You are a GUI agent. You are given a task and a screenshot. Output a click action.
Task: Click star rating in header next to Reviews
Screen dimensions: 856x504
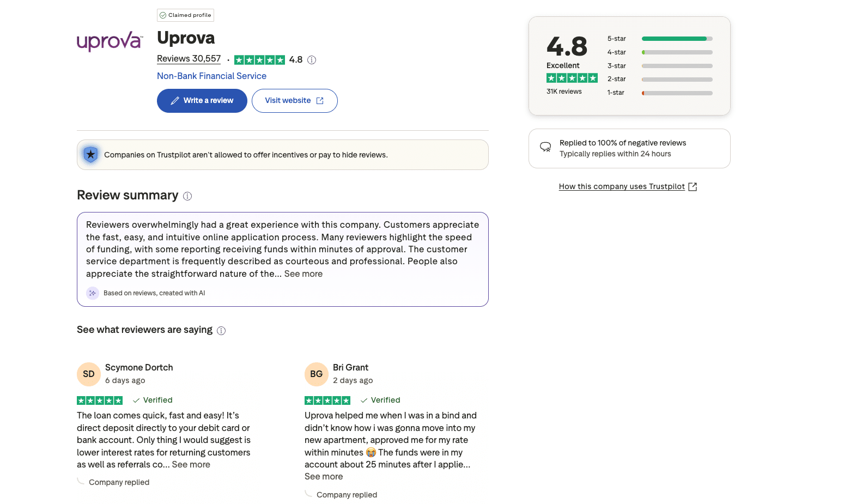pyautogui.click(x=259, y=60)
